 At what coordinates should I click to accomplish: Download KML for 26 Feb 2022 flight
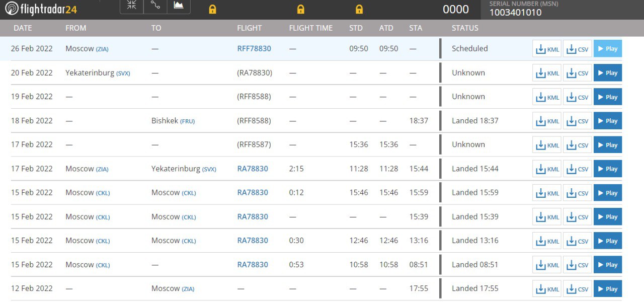click(x=547, y=49)
